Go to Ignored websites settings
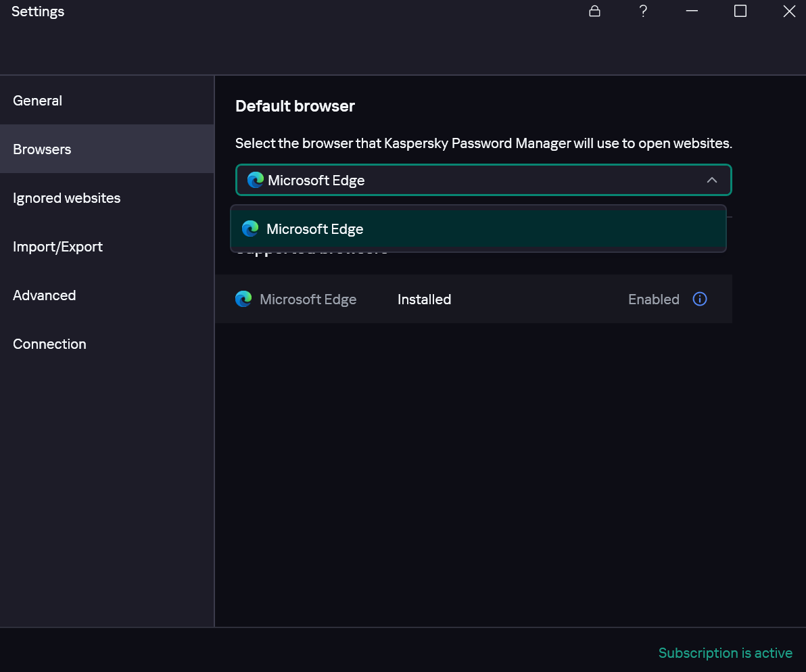The image size is (806, 672). coord(67,198)
